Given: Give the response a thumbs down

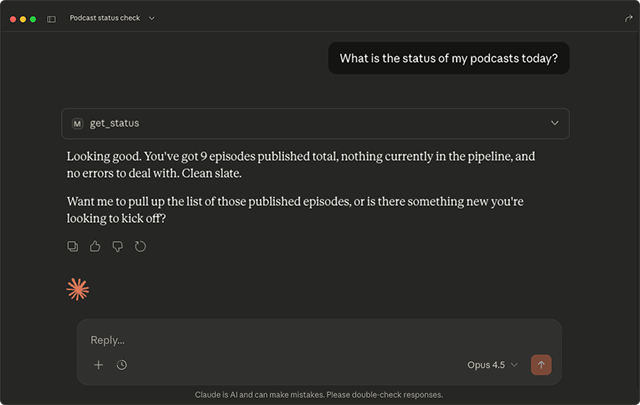Looking at the screenshot, I should pyautogui.click(x=118, y=246).
